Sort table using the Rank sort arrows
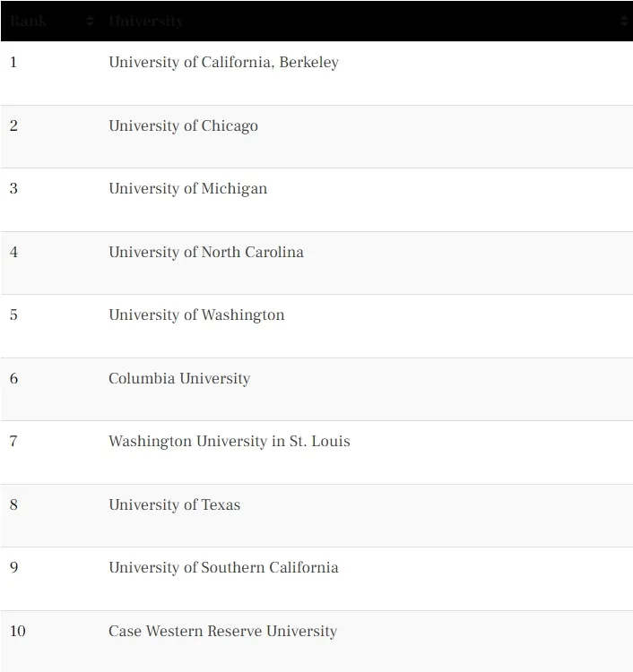Viewport: 633px width, 672px height. pos(90,21)
